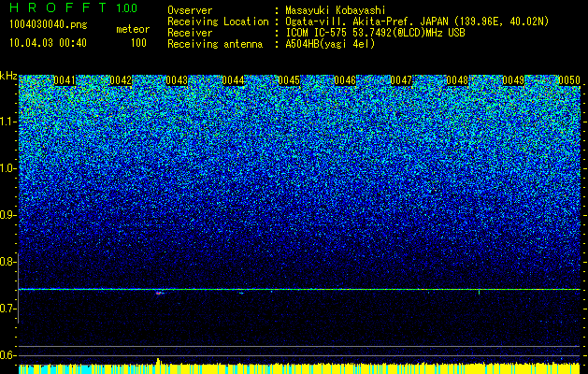Click the 'Receiver' label

[x=190, y=33]
